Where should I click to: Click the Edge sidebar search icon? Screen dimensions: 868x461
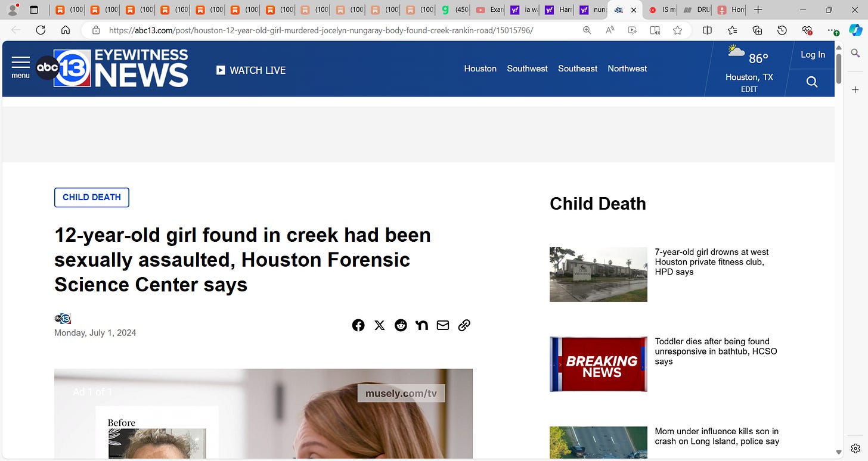(855, 54)
